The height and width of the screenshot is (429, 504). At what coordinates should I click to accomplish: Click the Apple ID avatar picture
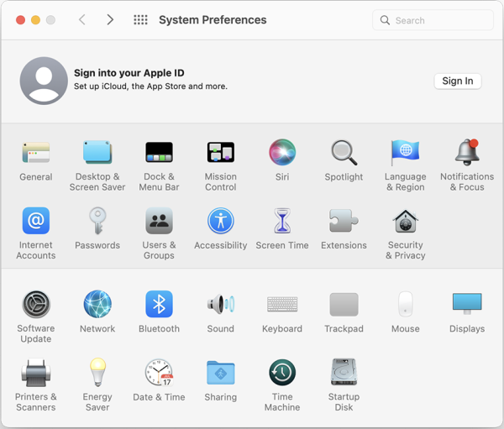44,81
